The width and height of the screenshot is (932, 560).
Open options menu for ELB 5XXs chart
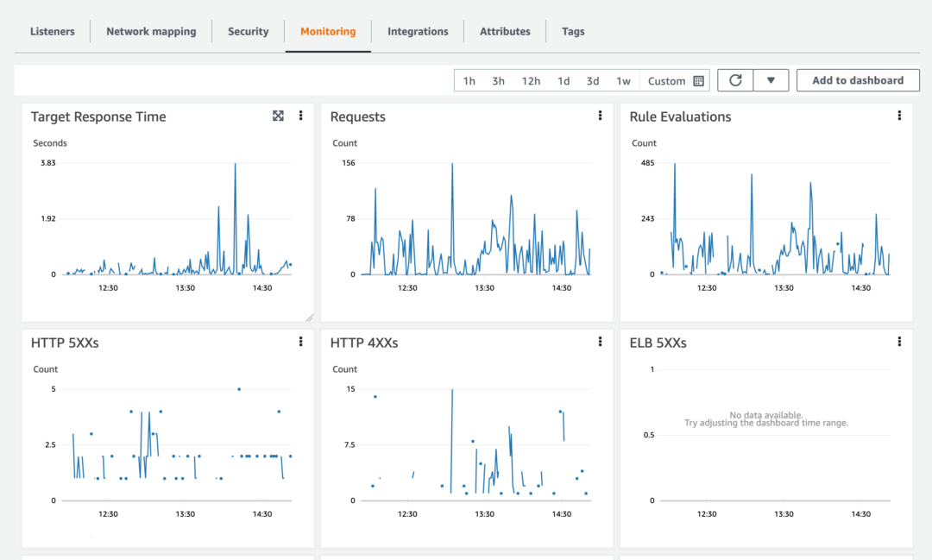[899, 341]
